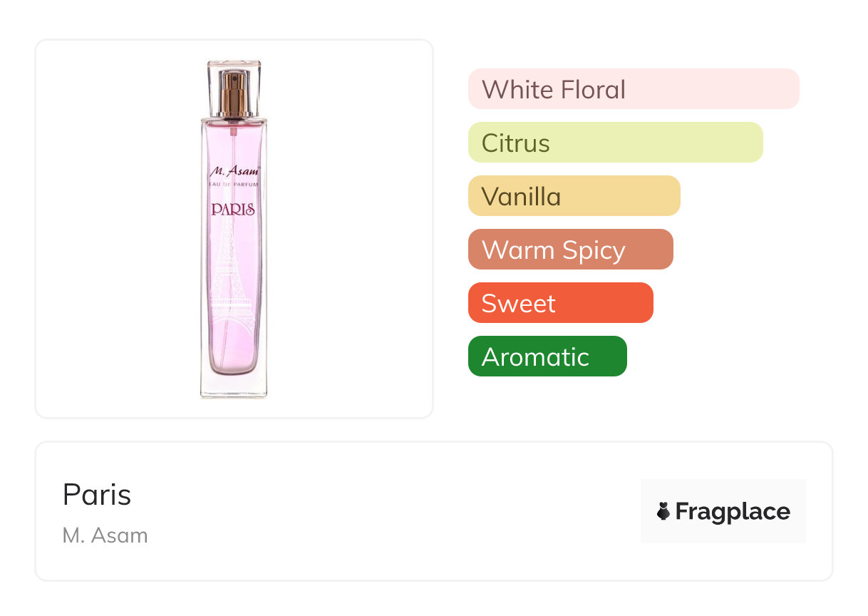Click the Fragplace perfume bottle logo icon
This screenshot has height=616, width=868.
tap(663, 511)
